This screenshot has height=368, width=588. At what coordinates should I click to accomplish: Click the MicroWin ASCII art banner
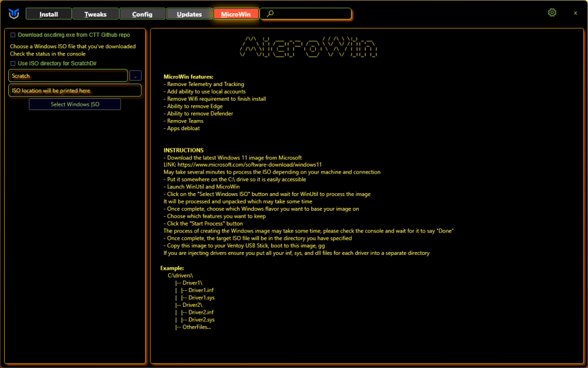pyautogui.click(x=308, y=47)
